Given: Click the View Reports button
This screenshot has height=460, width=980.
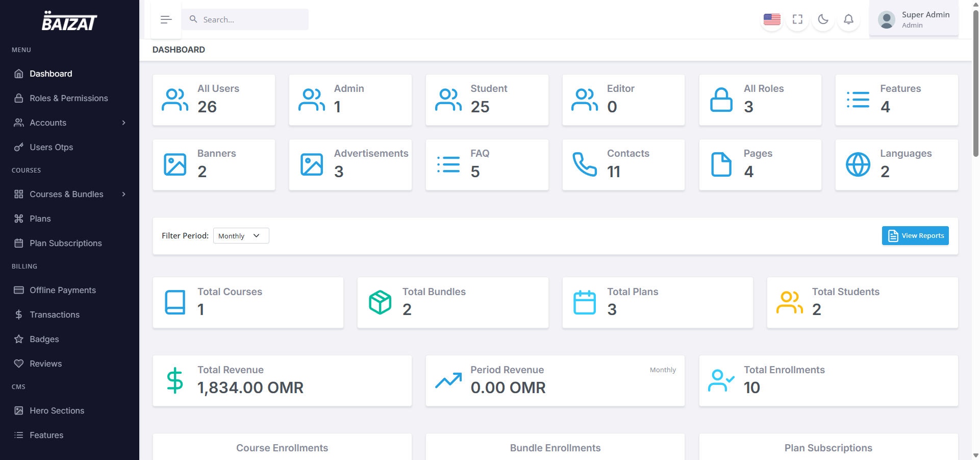Looking at the screenshot, I should [915, 236].
